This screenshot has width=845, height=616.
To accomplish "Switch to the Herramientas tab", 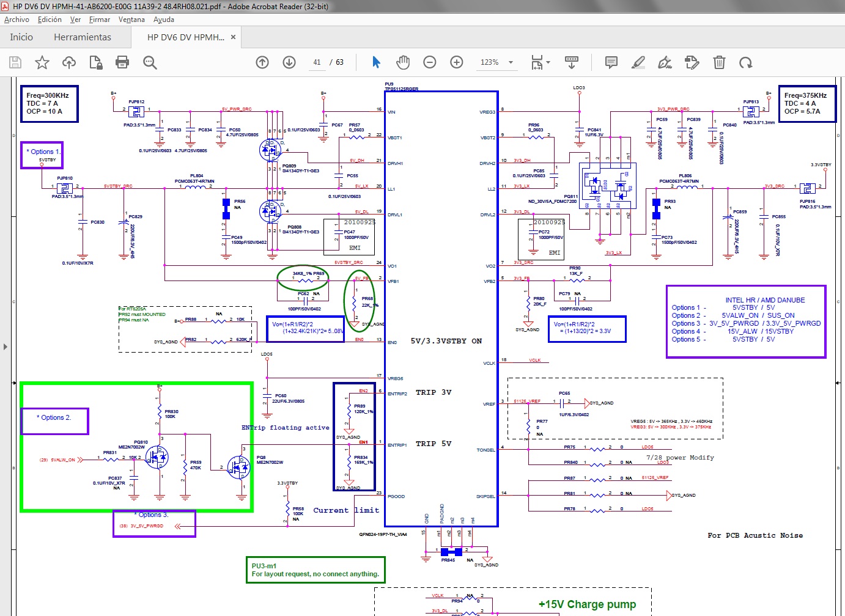I will click(x=83, y=37).
